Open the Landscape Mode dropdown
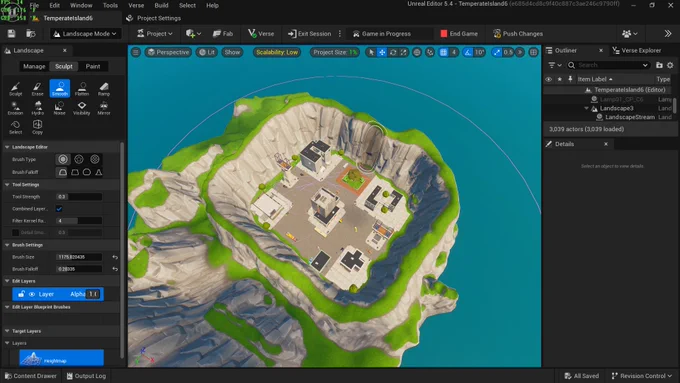Image resolution: width=680 pixels, height=383 pixels. (85, 33)
